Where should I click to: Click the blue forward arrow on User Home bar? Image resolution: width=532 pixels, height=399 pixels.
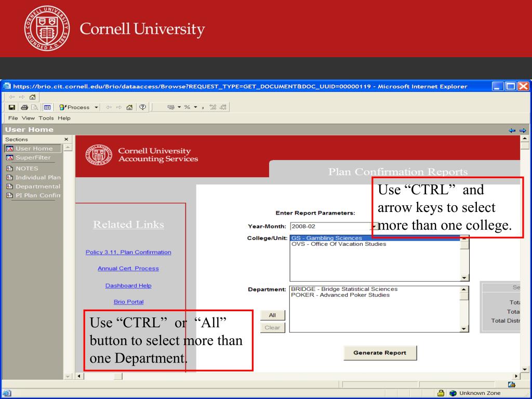523,130
